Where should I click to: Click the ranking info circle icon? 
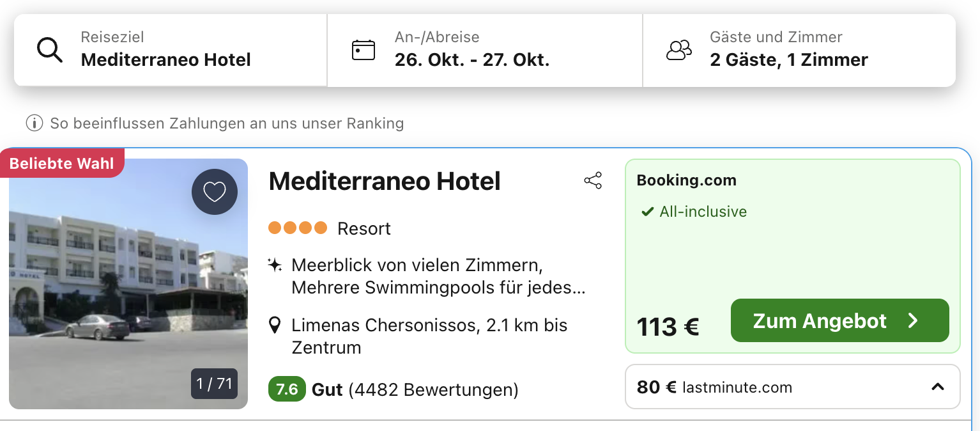34,123
